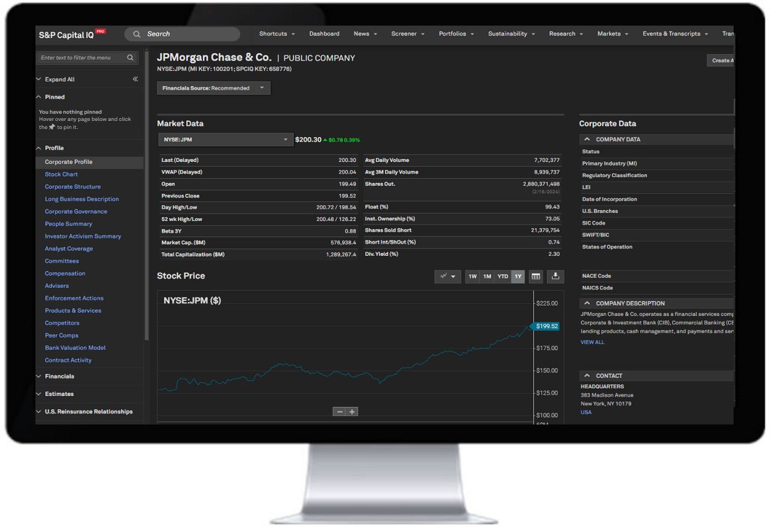Show stock price table view icon
The height and width of the screenshot is (532, 771).
[535, 276]
